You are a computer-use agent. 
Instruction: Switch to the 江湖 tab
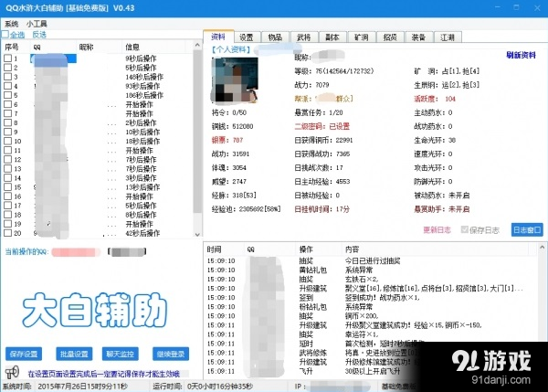tap(448, 37)
